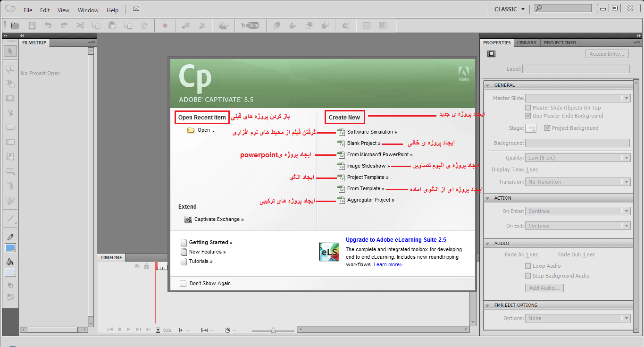Screen dimensions: 644x347
Task: Click the envelope icon beside Help menu
Action: click(x=136, y=9)
